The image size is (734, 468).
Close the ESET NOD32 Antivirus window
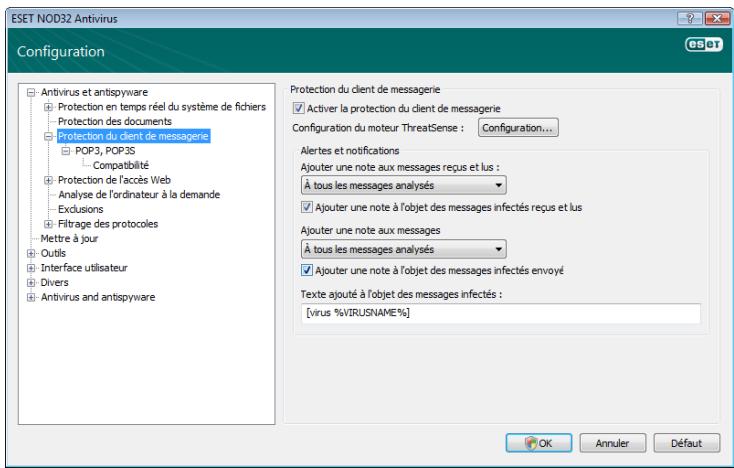pyautogui.click(x=717, y=18)
